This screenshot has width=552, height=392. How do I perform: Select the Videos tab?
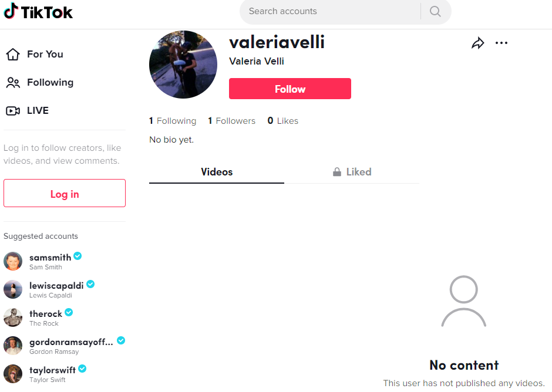[x=217, y=172]
